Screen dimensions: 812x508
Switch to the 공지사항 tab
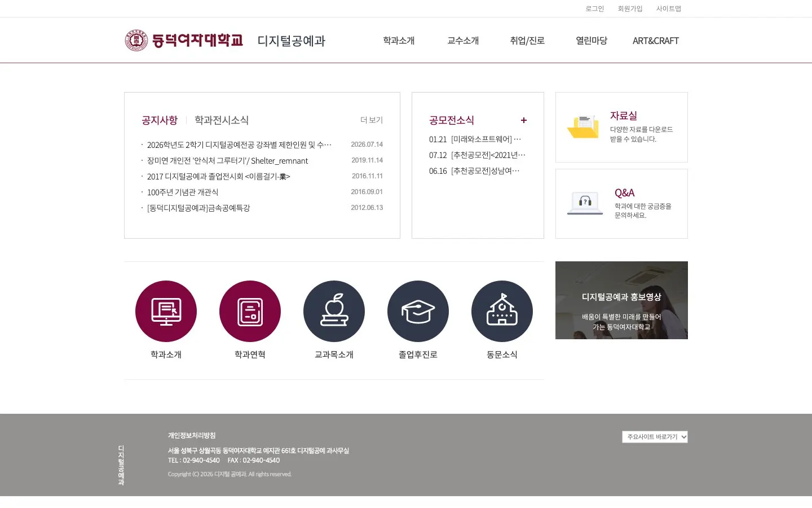coord(160,120)
